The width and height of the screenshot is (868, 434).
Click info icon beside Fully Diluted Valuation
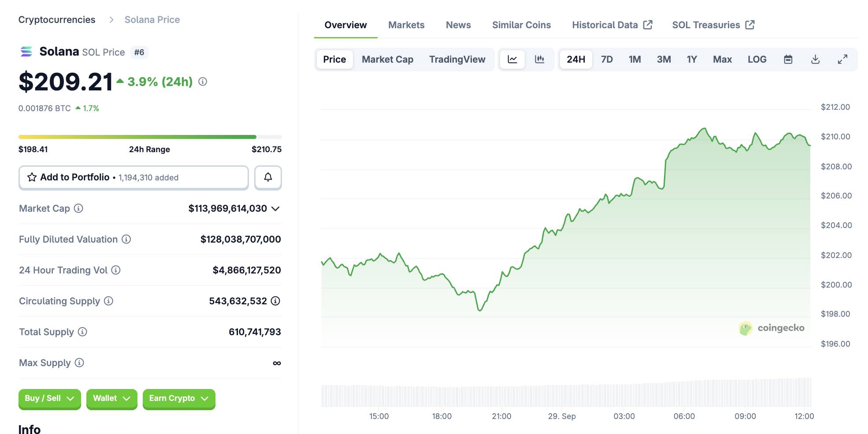tap(126, 239)
